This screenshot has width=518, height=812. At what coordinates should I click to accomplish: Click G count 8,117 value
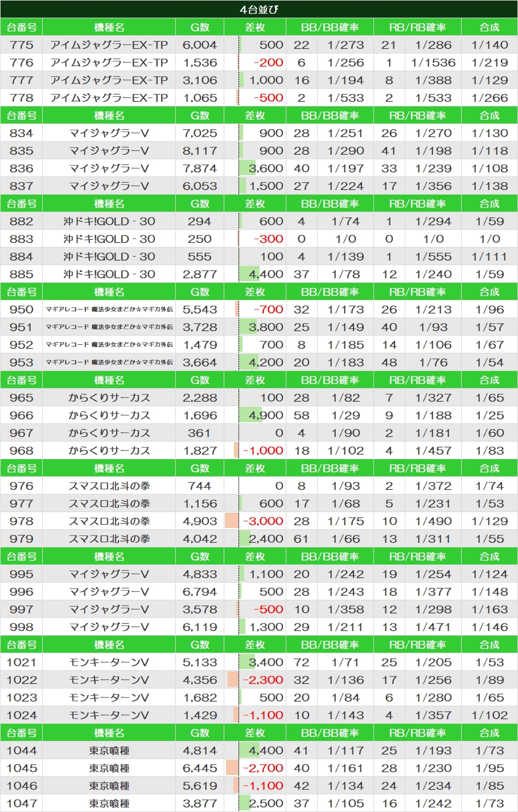200,151
